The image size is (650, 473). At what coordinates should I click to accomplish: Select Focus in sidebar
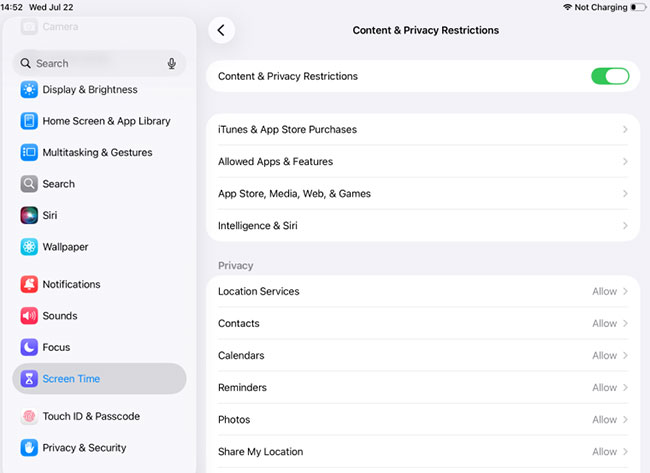99,347
